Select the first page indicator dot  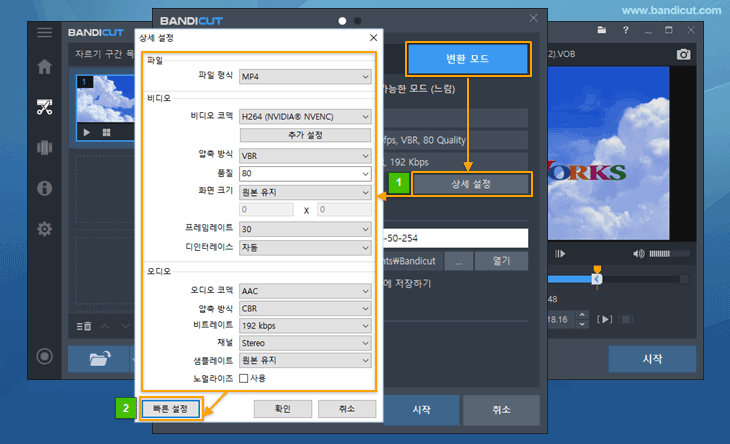tap(342, 21)
